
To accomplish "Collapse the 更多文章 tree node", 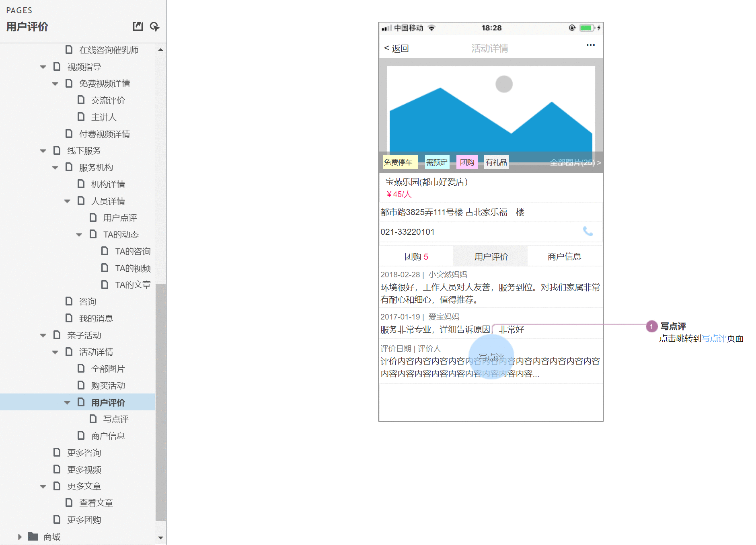I will (x=43, y=486).
